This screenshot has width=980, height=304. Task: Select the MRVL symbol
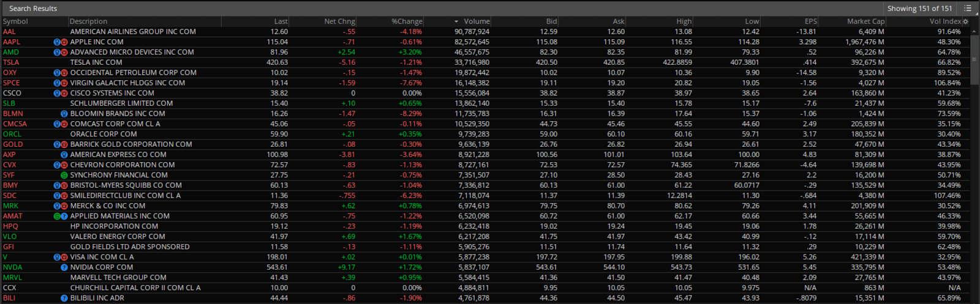click(x=12, y=278)
